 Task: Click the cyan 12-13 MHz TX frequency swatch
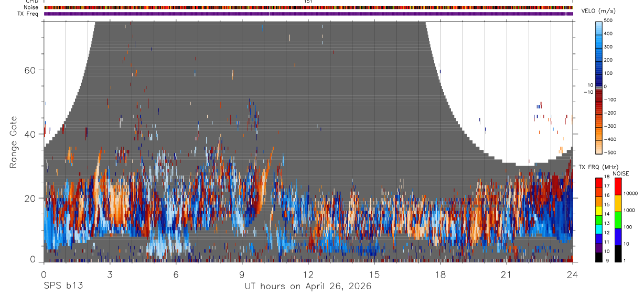click(x=599, y=229)
